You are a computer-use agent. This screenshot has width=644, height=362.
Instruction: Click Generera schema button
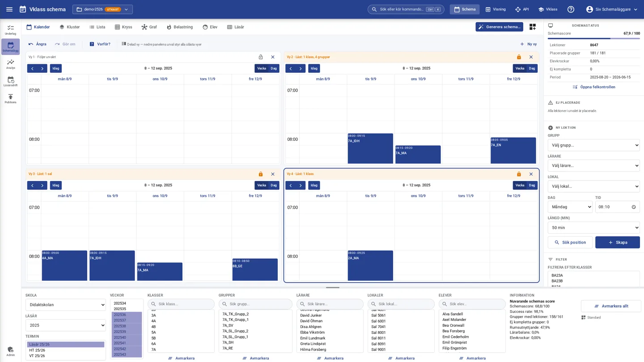[x=499, y=27]
